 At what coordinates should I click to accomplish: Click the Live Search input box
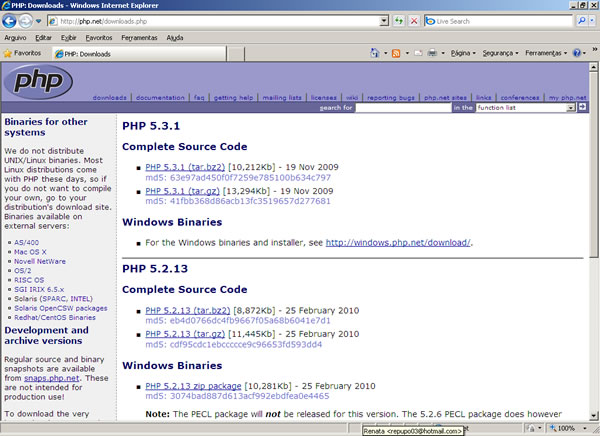pyautogui.click(x=498, y=21)
